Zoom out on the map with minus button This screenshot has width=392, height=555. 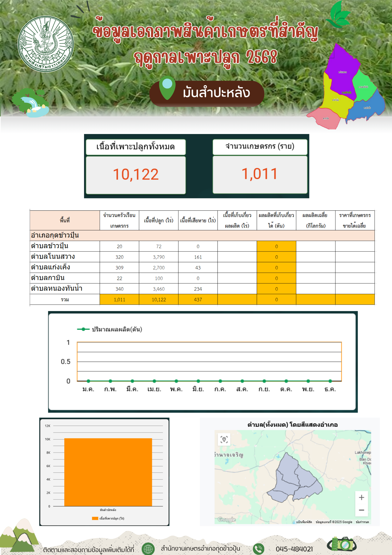[x=361, y=510]
